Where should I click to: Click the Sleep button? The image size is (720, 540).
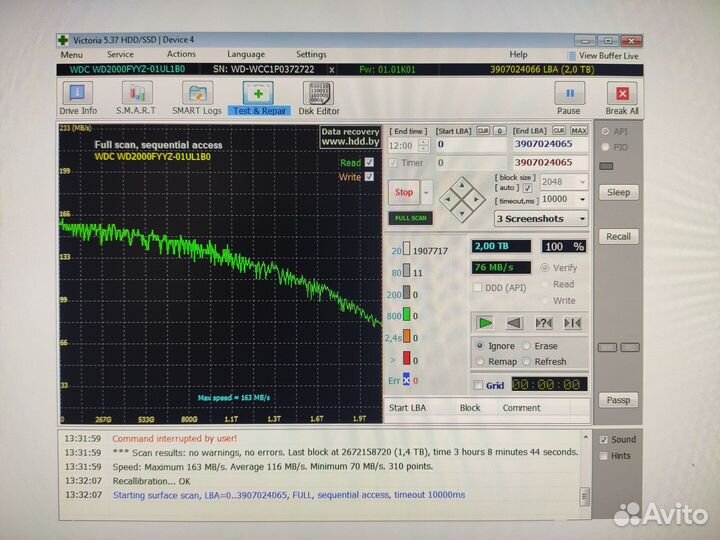tap(618, 192)
